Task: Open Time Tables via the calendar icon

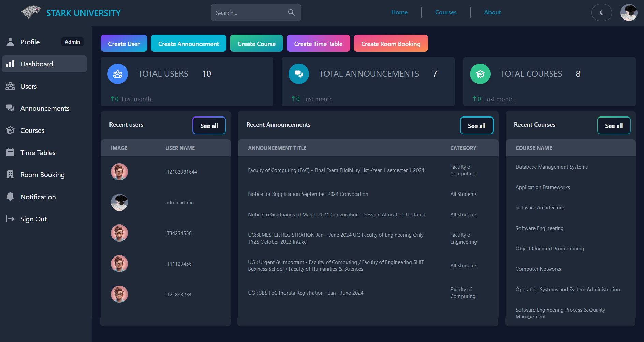Action: [x=10, y=152]
